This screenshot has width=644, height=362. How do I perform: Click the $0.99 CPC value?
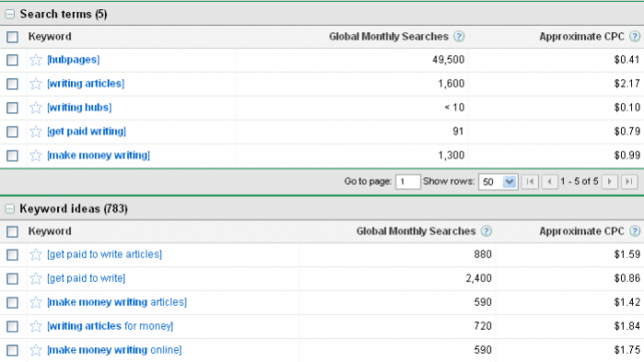[627, 155]
